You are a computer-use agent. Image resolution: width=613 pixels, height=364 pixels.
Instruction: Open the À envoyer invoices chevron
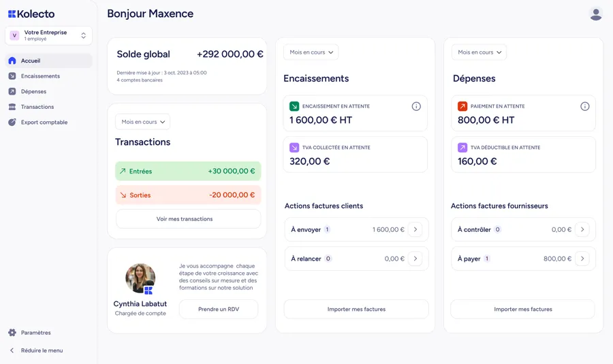click(x=415, y=230)
